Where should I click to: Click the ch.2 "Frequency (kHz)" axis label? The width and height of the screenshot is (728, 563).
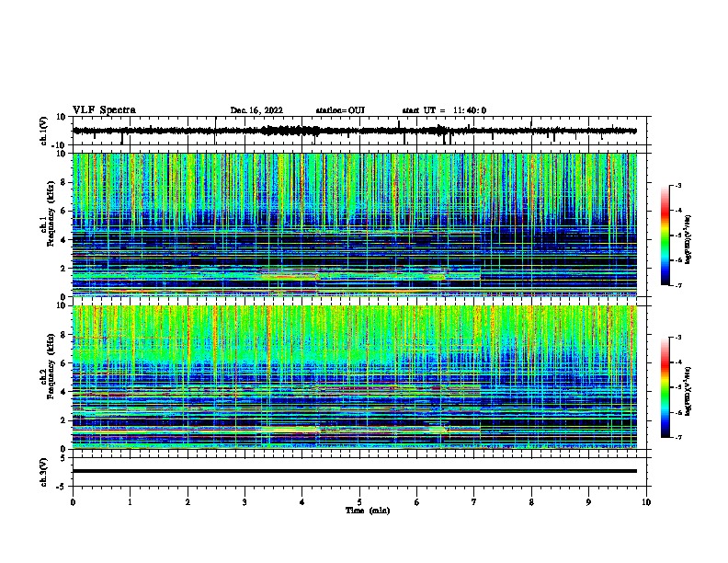pyautogui.click(x=51, y=366)
